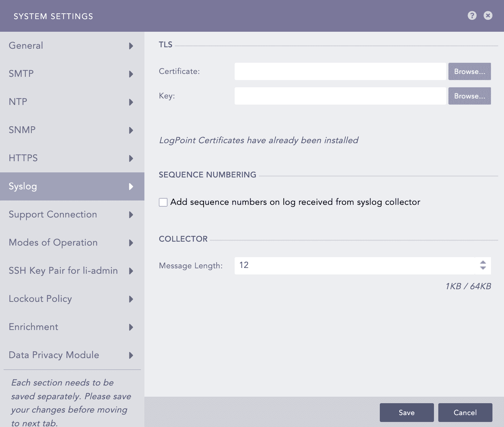The height and width of the screenshot is (427, 504).
Task: Click the Message Length input field
Action: click(354, 265)
